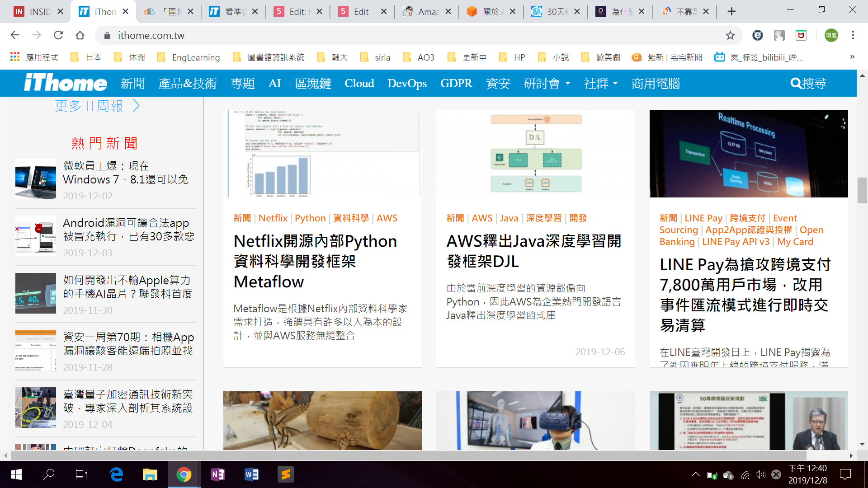Reload the page

pos(58,35)
